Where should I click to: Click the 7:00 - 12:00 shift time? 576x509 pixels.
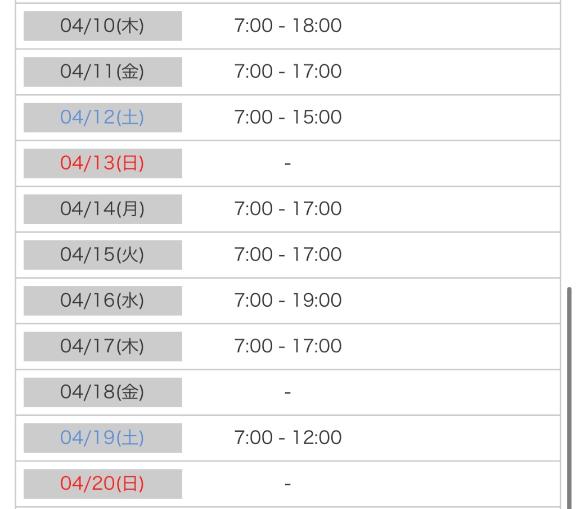coord(288,438)
